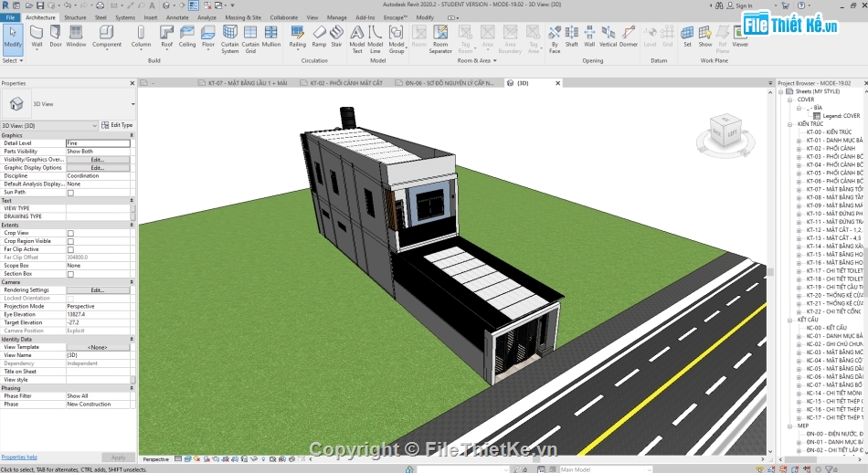Switch to the Annotate ribbon tab
Image resolution: width=868 pixels, height=473 pixels.
coord(177,17)
